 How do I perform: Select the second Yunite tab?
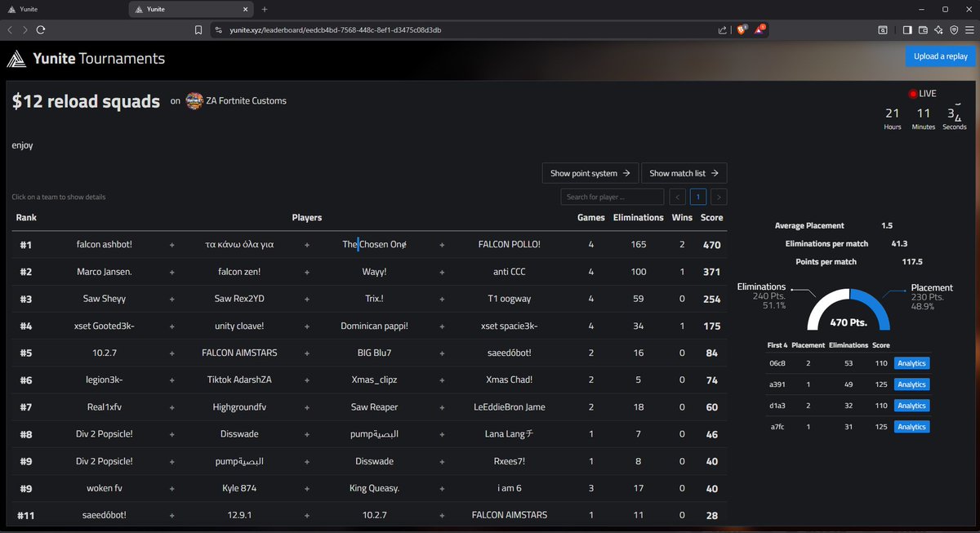coord(191,9)
